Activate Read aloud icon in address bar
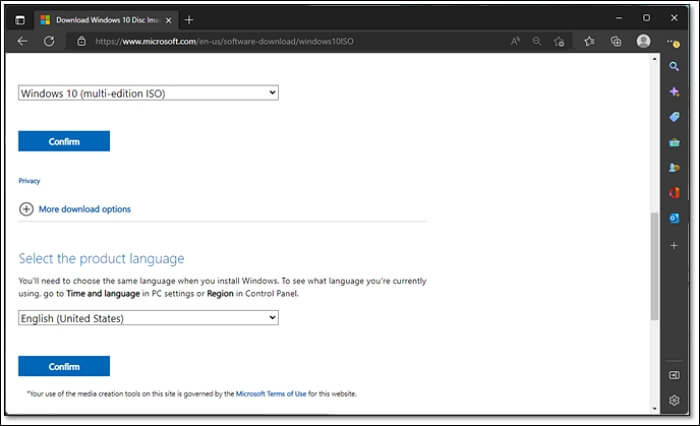 (x=515, y=42)
